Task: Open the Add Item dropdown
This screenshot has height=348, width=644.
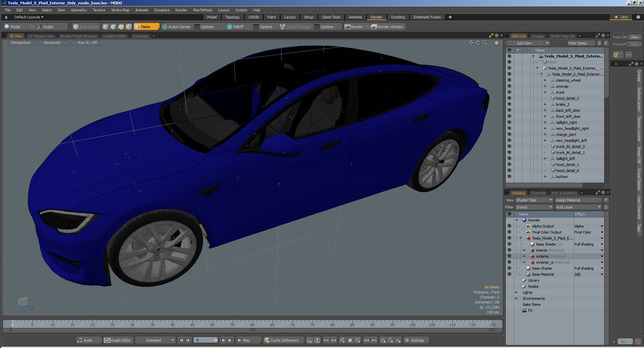Action: tap(528, 43)
